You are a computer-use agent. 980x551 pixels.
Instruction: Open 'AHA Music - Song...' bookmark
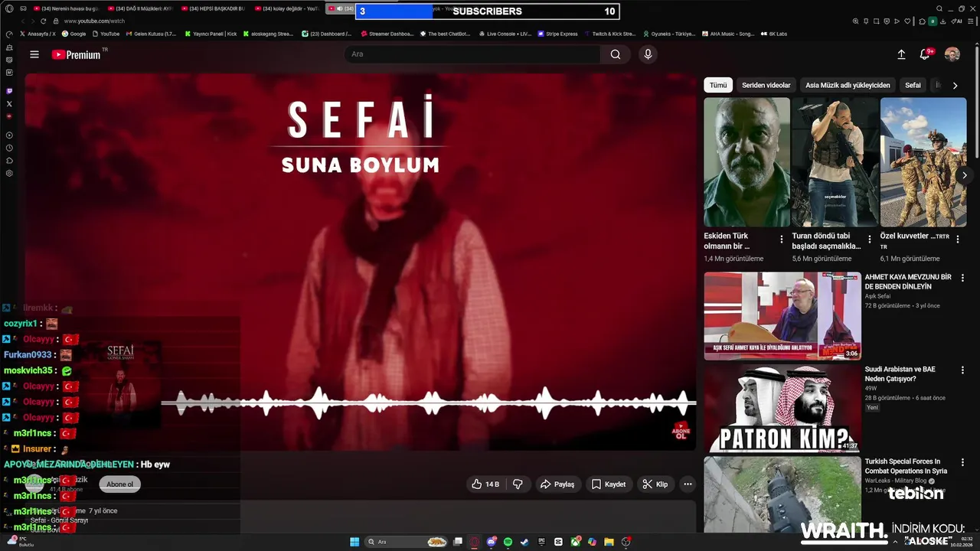(x=727, y=34)
